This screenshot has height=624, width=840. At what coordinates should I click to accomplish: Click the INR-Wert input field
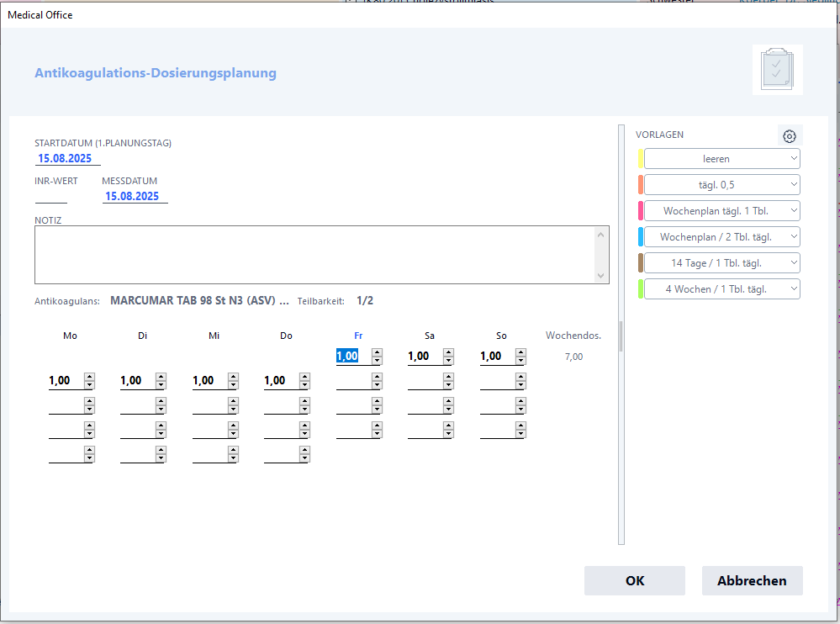click(50, 196)
